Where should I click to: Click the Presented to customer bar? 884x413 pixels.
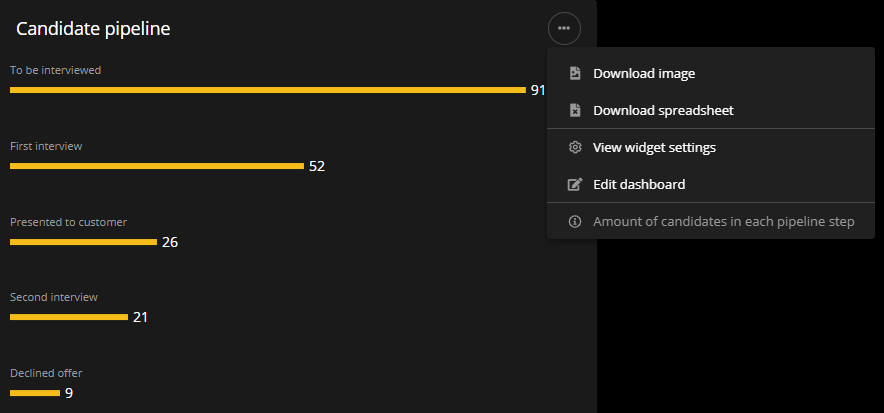point(83,242)
